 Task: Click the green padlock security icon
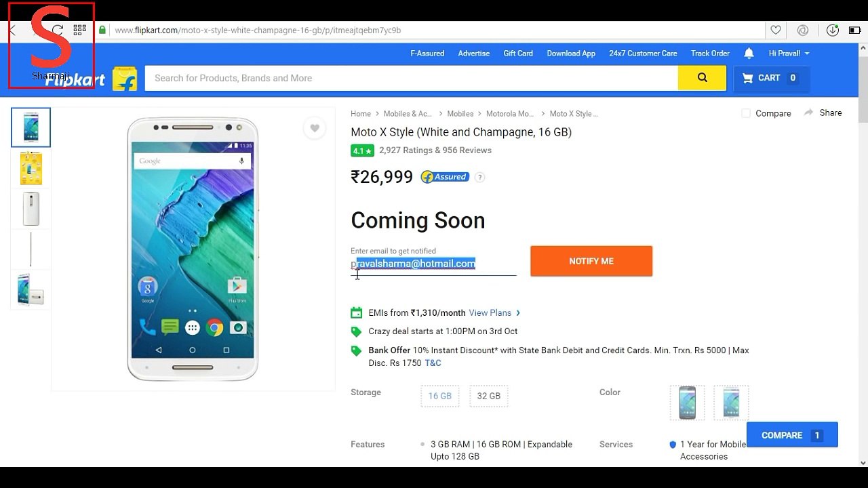click(x=102, y=30)
